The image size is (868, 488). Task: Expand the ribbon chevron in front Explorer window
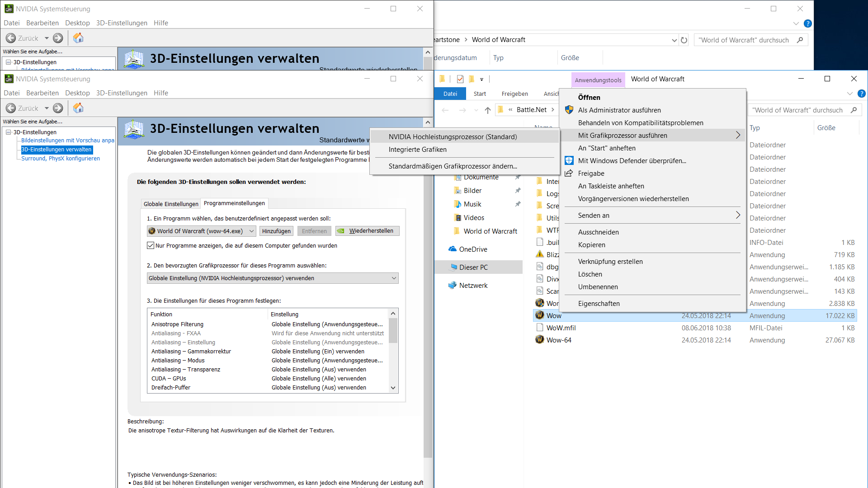pos(849,94)
